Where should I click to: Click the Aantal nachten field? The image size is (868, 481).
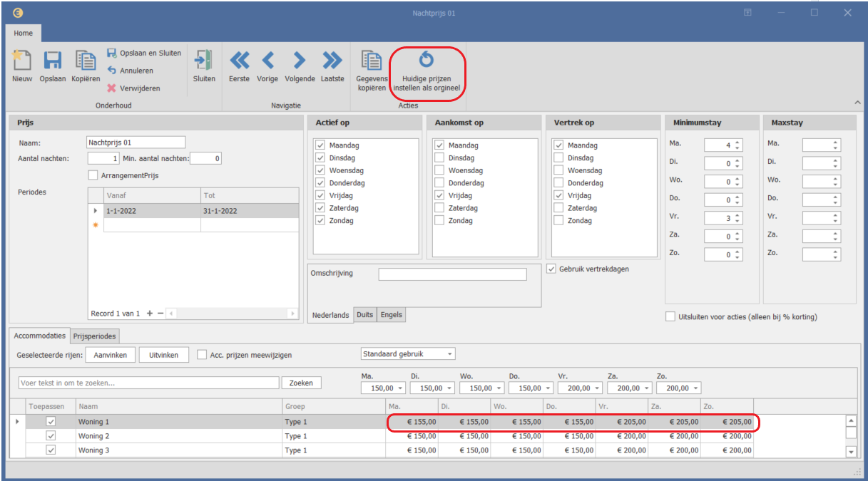click(x=103, y=158)
